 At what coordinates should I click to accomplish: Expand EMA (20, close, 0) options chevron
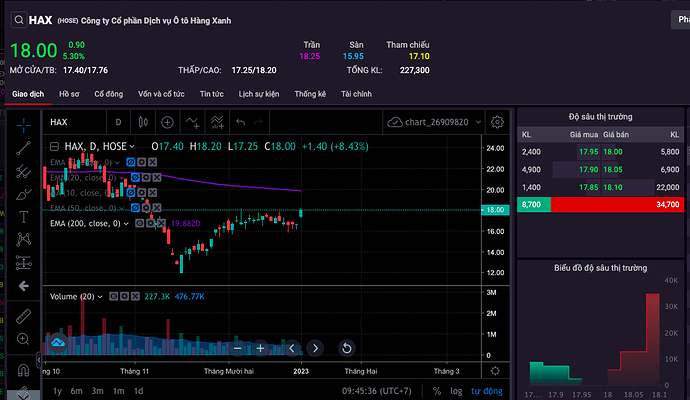point(121,178)
